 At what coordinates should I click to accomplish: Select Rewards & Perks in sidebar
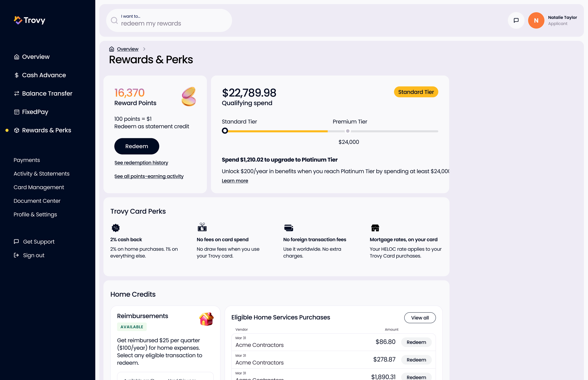(47, 130)
